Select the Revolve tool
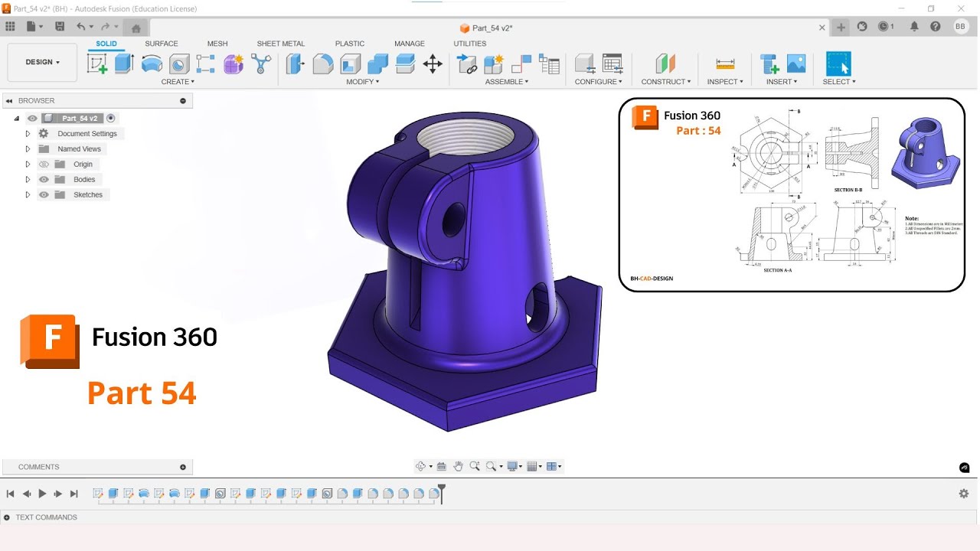 pyautogui.click(x=152, y=64)
